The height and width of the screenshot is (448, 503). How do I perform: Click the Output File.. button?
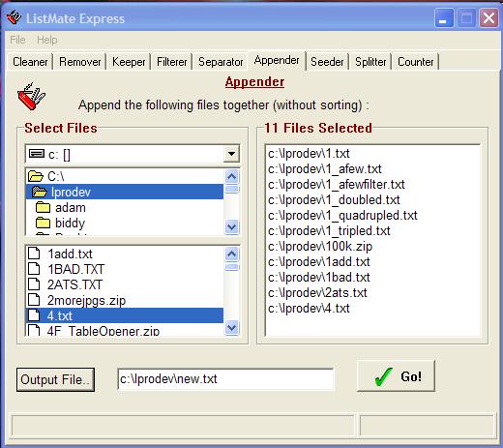click(x=55, y=379)
